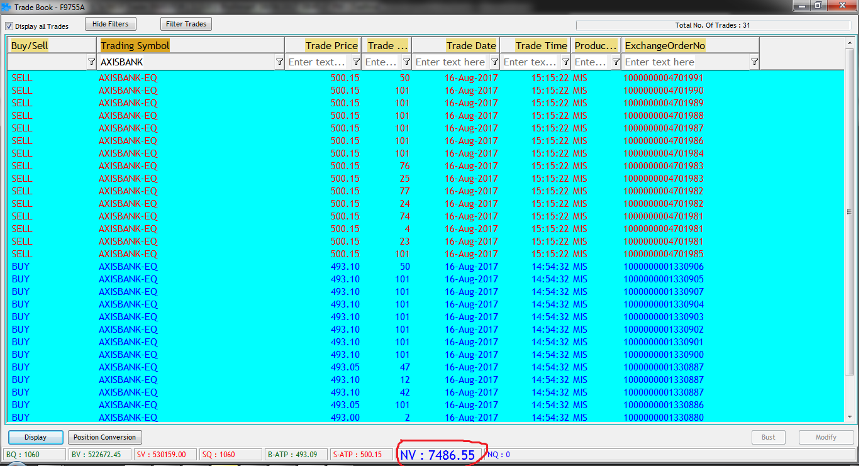Open filter funnel for Trade Time column
The image size is (868, 466).
click(x=565, y=62)
